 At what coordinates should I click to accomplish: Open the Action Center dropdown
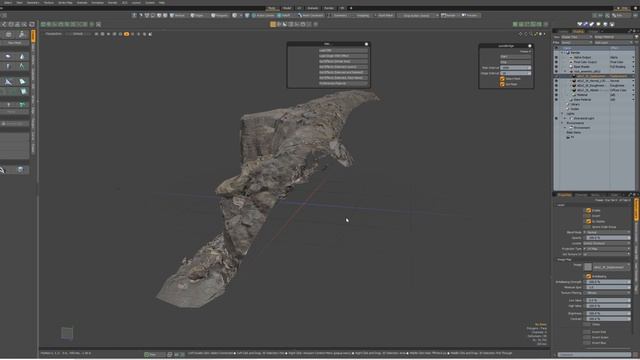tap(264, 16)
